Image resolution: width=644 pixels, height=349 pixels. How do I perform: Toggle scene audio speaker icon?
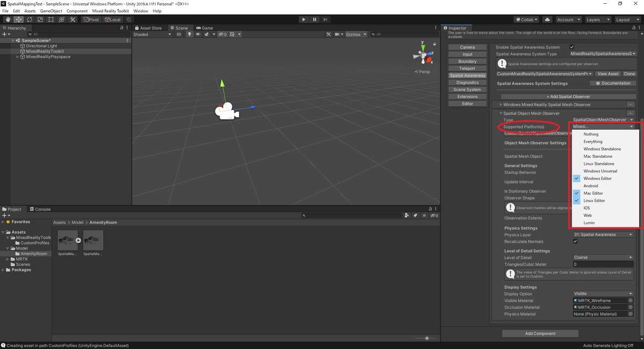(x=198, y=34)
